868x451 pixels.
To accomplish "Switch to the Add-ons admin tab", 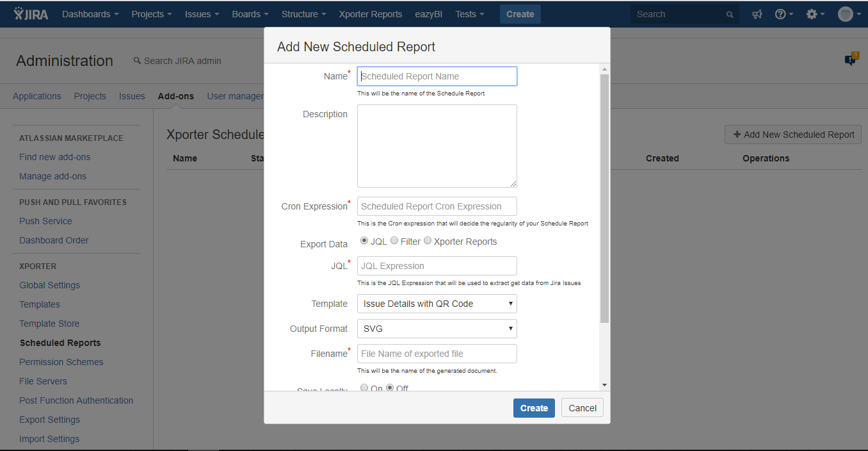I will click(176, 96).
